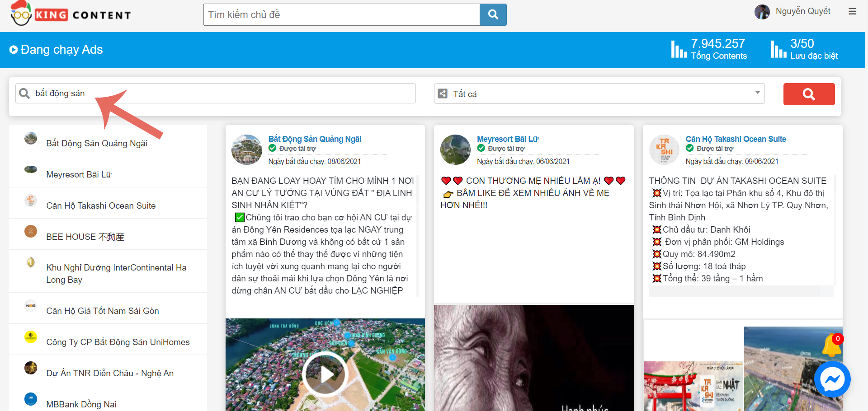
Task: Click sidebar avatar of MBBank Đồng Nai
Action: point(31,399)
